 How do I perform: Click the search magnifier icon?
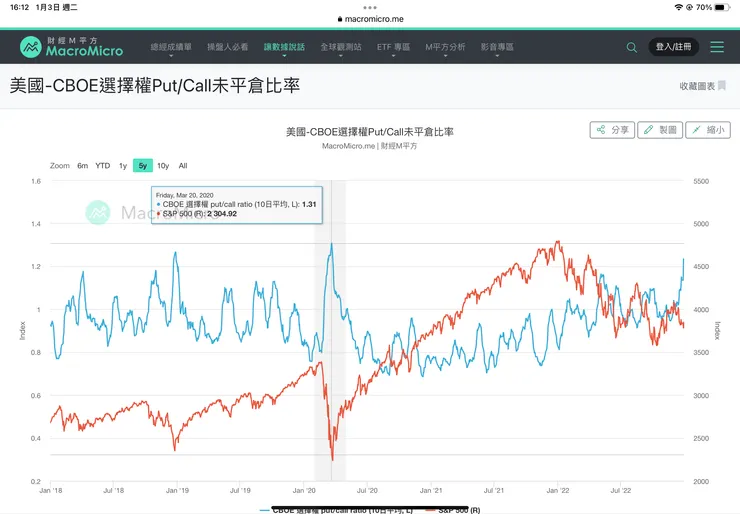pos(631,47)
